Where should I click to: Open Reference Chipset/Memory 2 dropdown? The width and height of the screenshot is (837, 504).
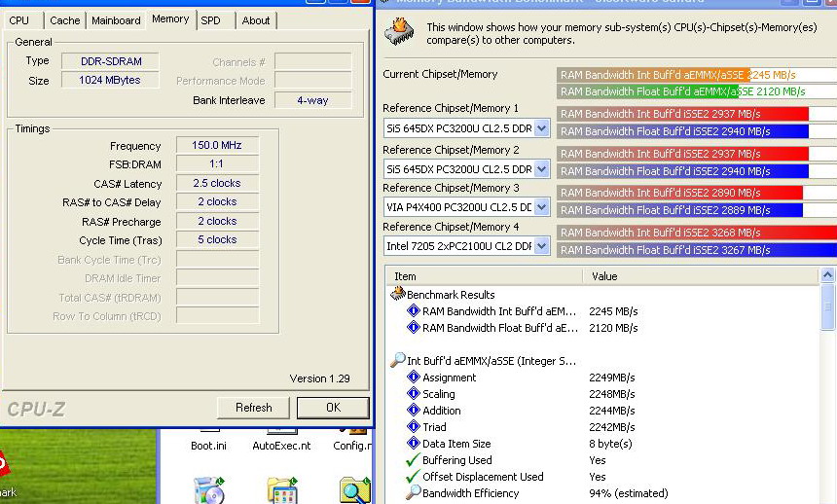tap(541, 169)
